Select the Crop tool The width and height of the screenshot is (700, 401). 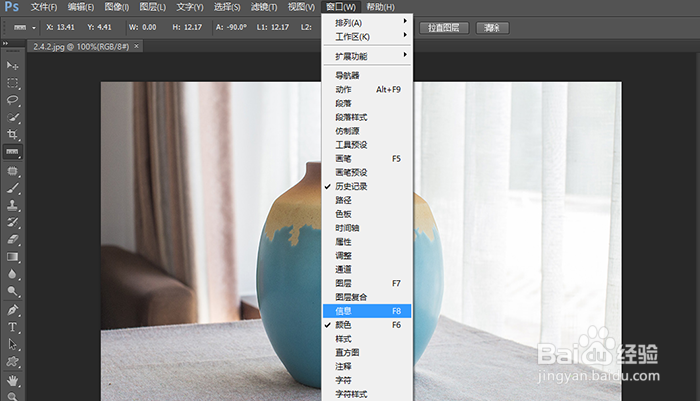(x=12, y=134)
